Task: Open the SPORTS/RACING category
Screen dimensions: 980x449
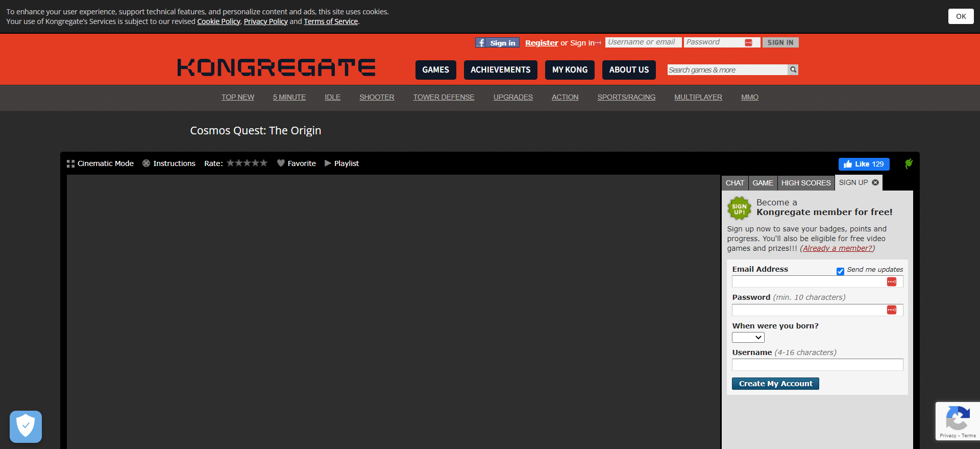Action: 626,97
